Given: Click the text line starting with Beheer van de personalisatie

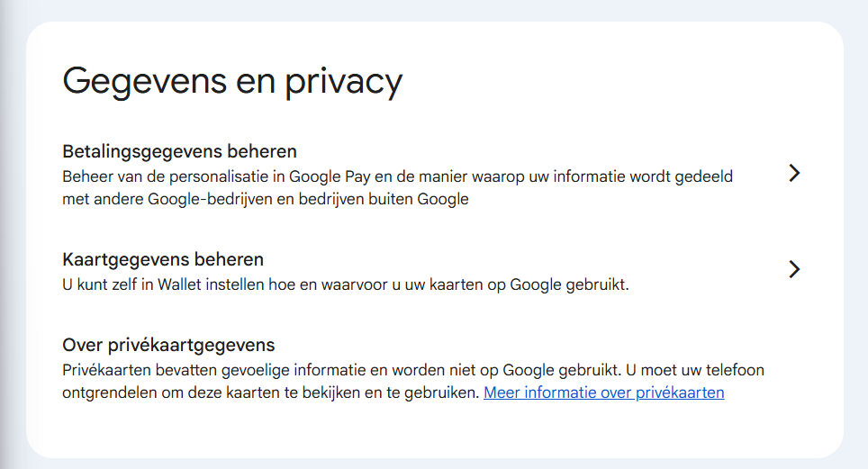Looking at the screenshot, I should click(x=396, y=176).
